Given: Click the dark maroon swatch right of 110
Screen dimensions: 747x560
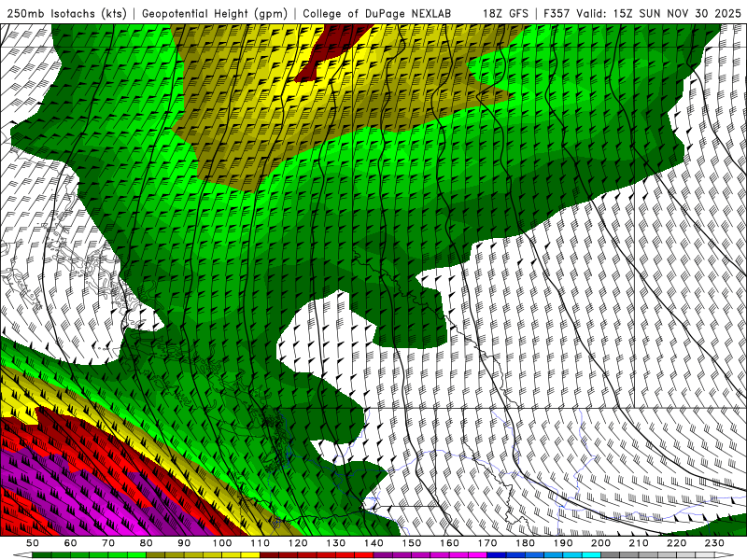Looking at the screenshot, I should 269,555.
